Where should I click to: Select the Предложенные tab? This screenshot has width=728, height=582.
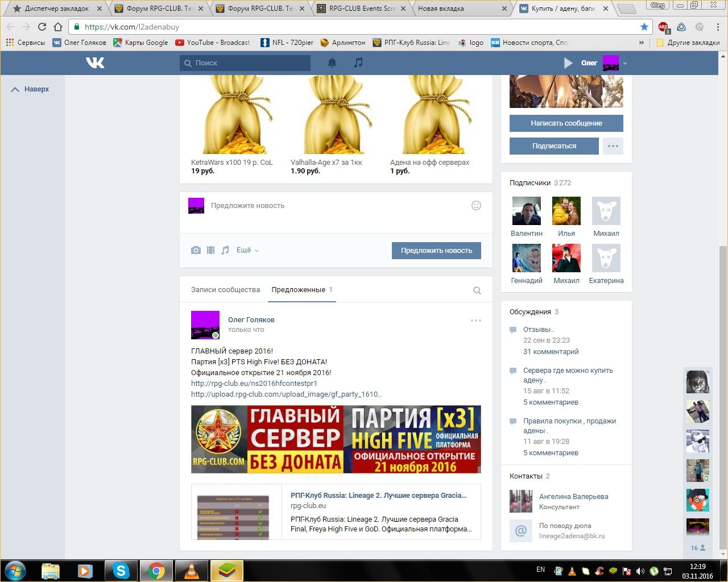(x=302, y=290)
